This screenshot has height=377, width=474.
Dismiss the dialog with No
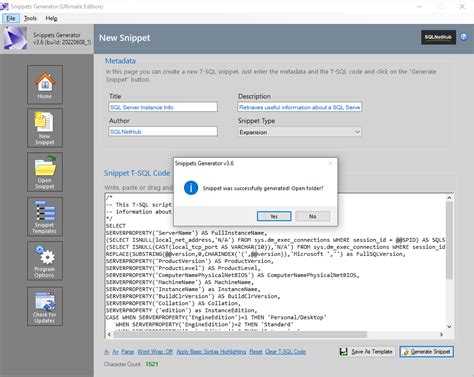point(312,216)
